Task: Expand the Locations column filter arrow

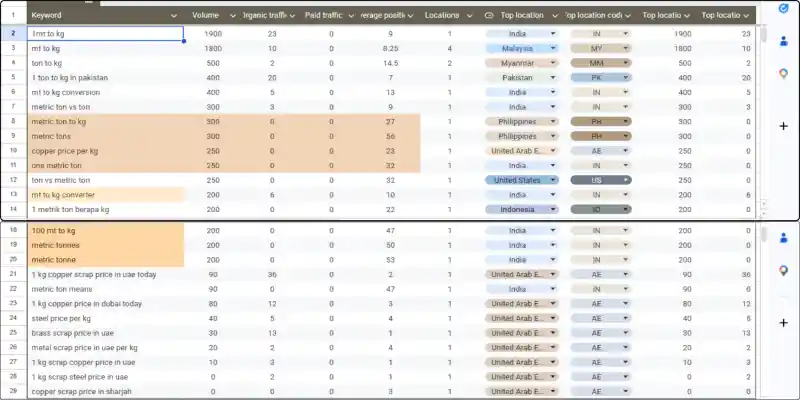Action: tap(469, 16)
